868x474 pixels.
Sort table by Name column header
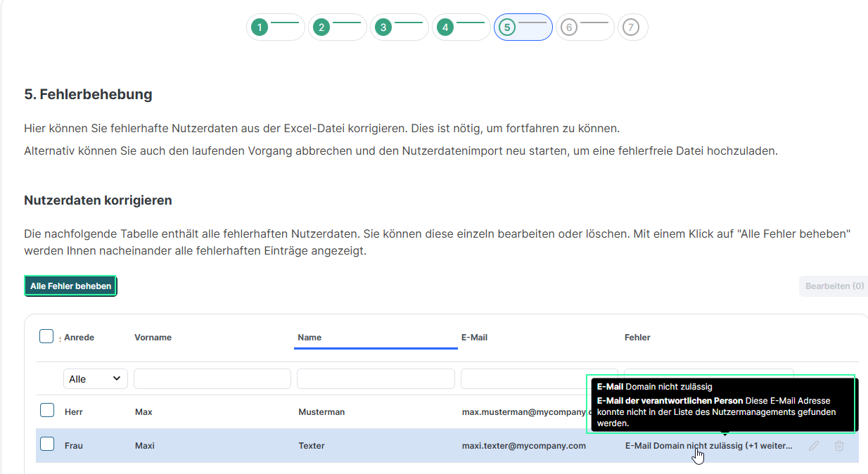coord(309,338)
